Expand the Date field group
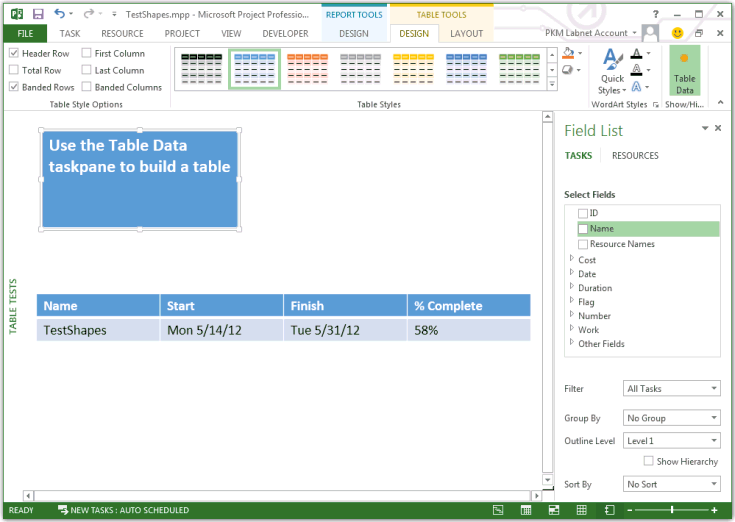Screen dimensions: 735x522 coord(571,272)
